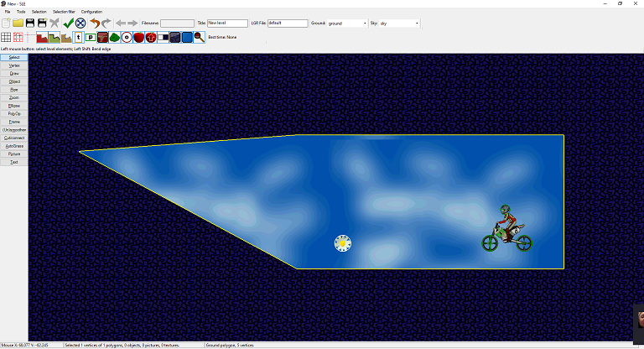Click the LGR File field reading default
The image size is (644, 349).
click(x=288, y=23)
